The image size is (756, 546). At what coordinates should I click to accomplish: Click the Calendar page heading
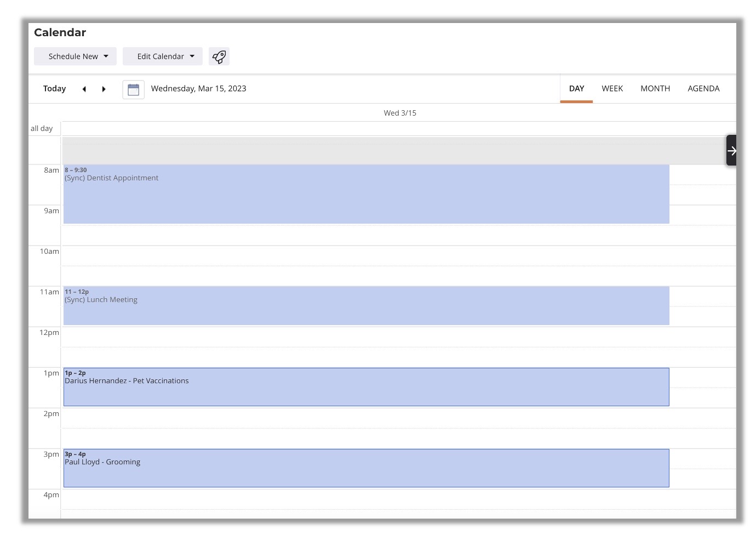[x=60, y=32]
